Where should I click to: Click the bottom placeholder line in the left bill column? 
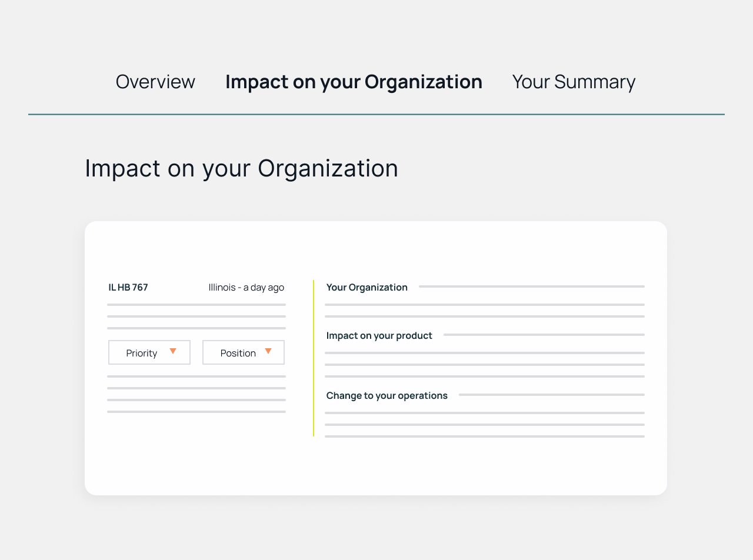point(196,412)
